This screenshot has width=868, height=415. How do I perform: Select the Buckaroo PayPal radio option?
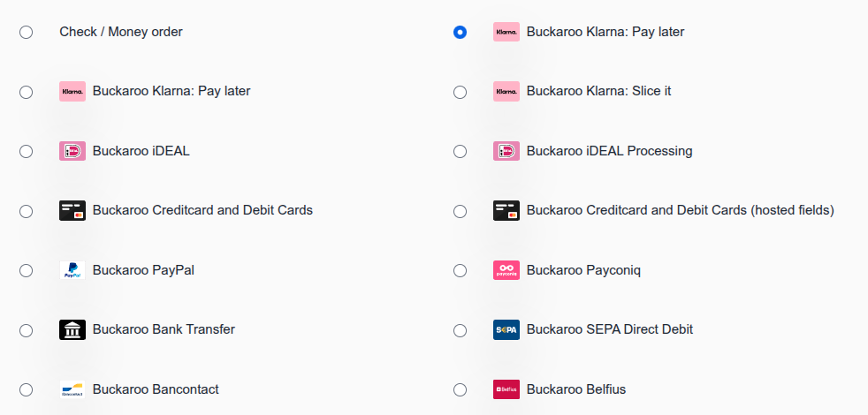(26, 270)
